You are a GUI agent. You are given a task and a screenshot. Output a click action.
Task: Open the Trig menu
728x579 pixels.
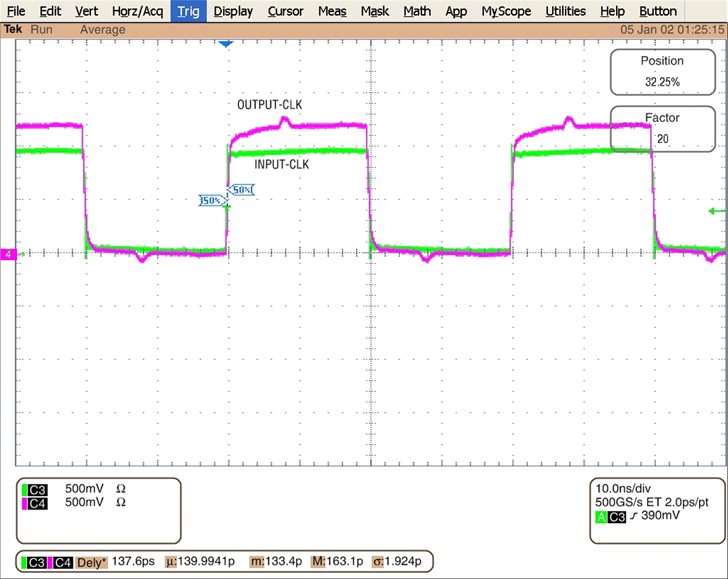click(188, 11)
